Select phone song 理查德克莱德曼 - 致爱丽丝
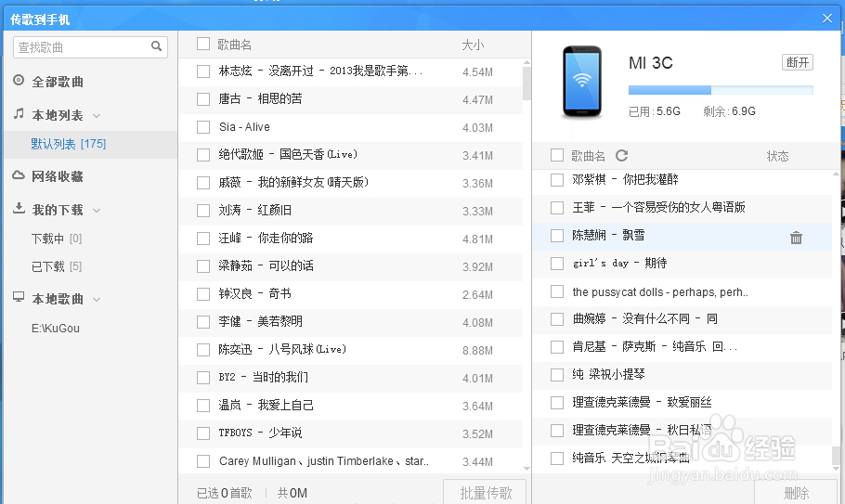 [x=682, y=403]
